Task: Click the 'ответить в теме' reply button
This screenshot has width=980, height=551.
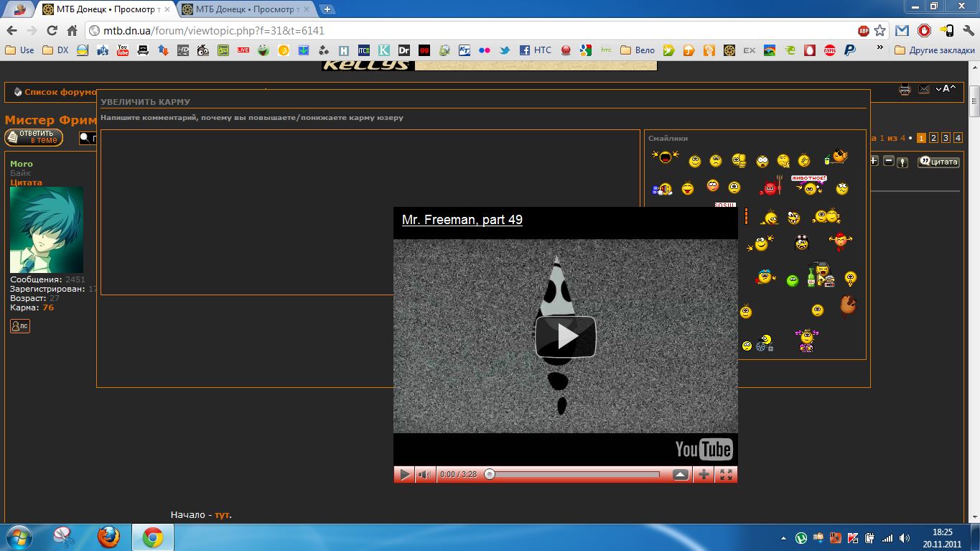Action: [34, 137]
